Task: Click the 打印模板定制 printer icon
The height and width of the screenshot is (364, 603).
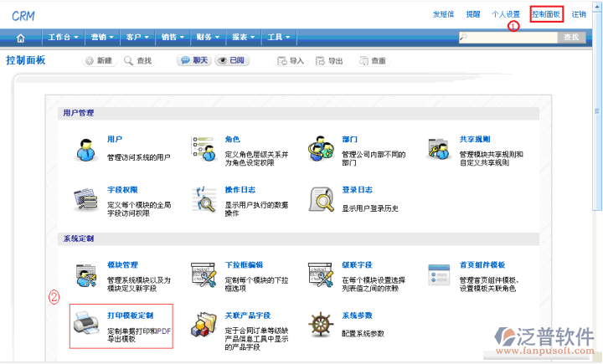Action: [85, 324]
